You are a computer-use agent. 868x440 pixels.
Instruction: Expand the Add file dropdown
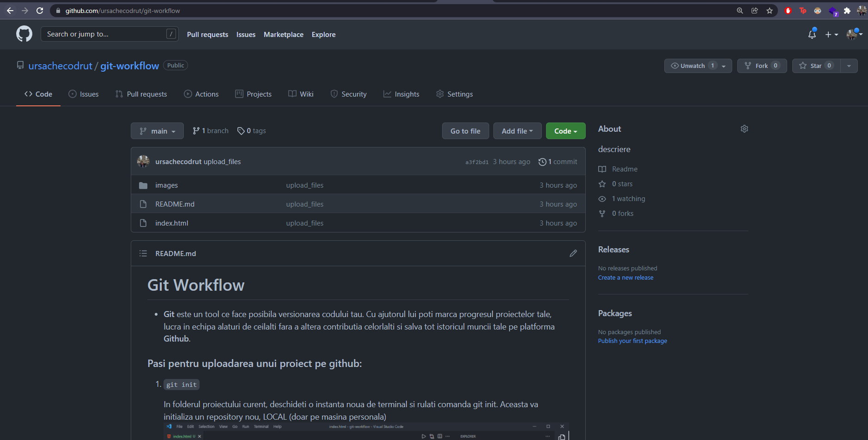tap(517, 131)
